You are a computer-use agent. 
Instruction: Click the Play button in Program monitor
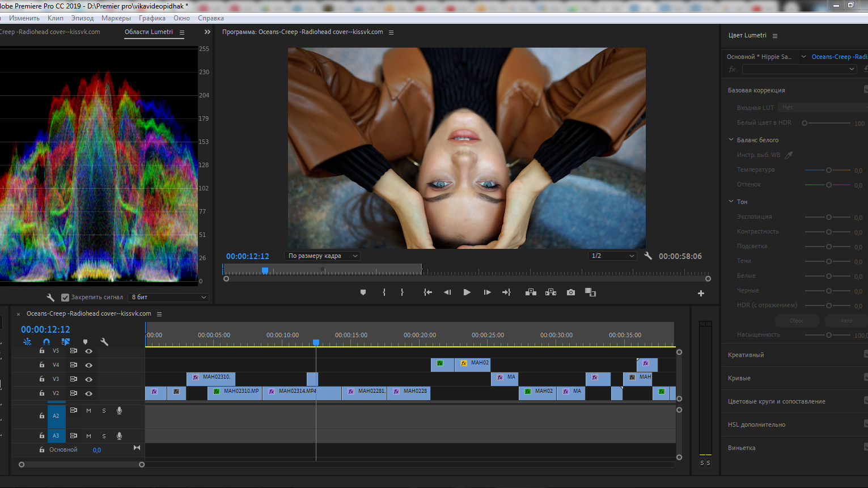(x=467, y=292)
